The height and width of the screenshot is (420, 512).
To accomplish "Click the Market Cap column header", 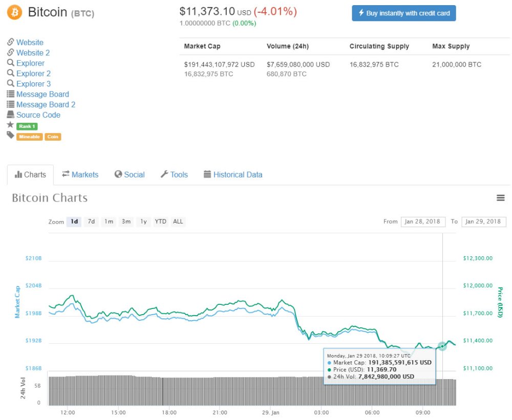I will coord(202,47).
